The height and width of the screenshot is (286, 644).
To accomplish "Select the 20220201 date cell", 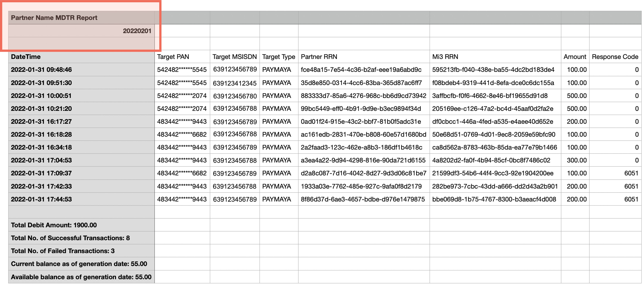I will [x=137, y=31].
